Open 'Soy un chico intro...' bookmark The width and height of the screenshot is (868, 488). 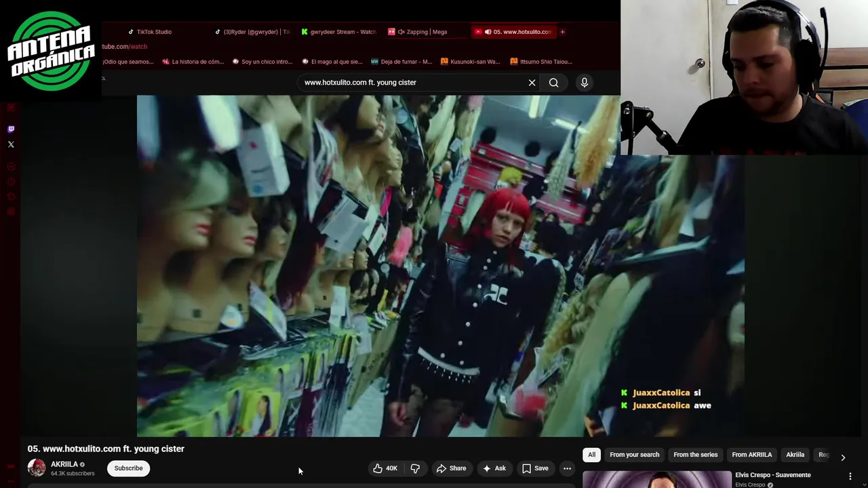262,62
